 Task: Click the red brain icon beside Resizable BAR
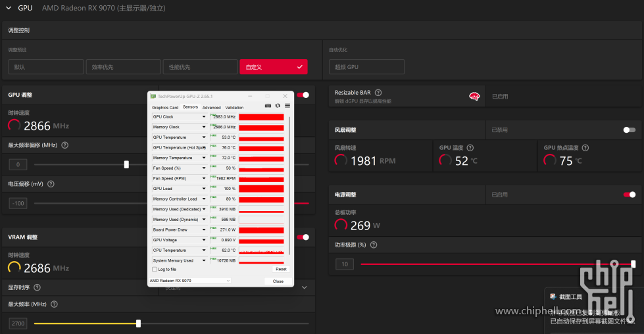[474, 97]
